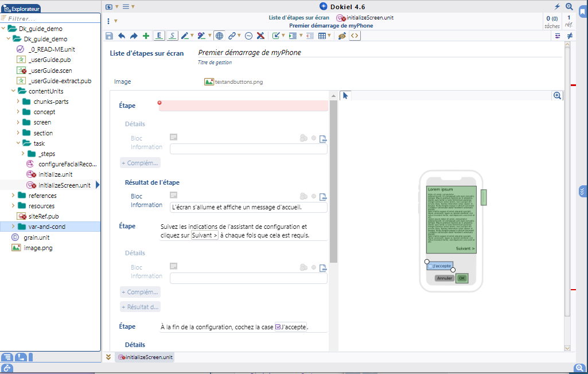The image size is (588, 374).
Task: Select image.png in the explorer
Action: (38, 248)
